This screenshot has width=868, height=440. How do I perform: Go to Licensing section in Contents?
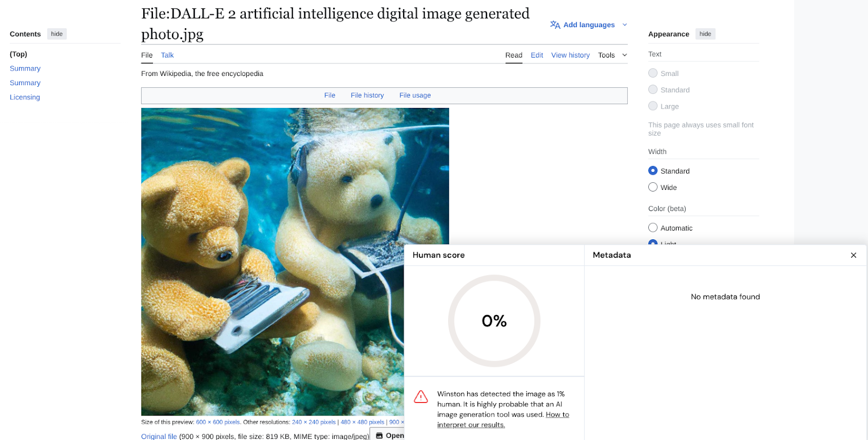tap(25, 98)
